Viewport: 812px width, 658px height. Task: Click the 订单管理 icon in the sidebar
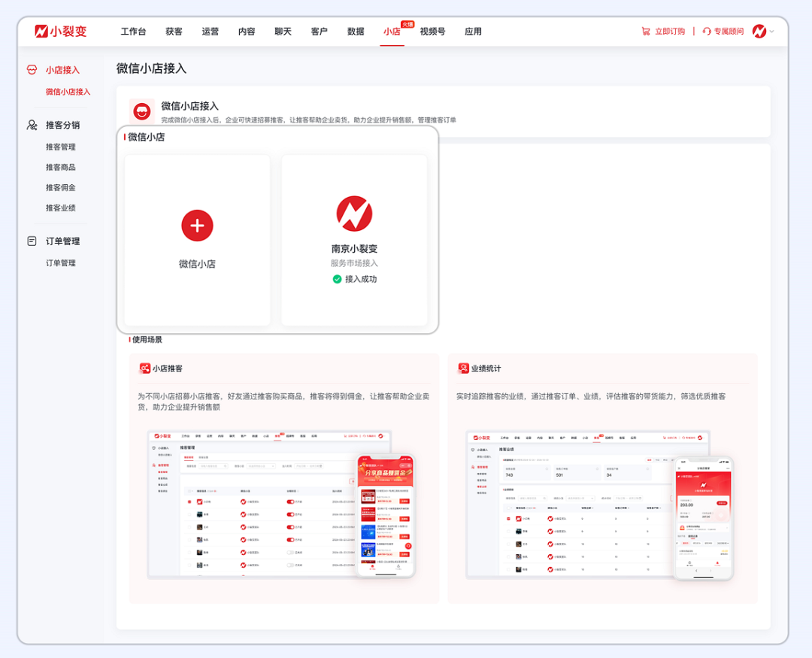click(31, 241)
